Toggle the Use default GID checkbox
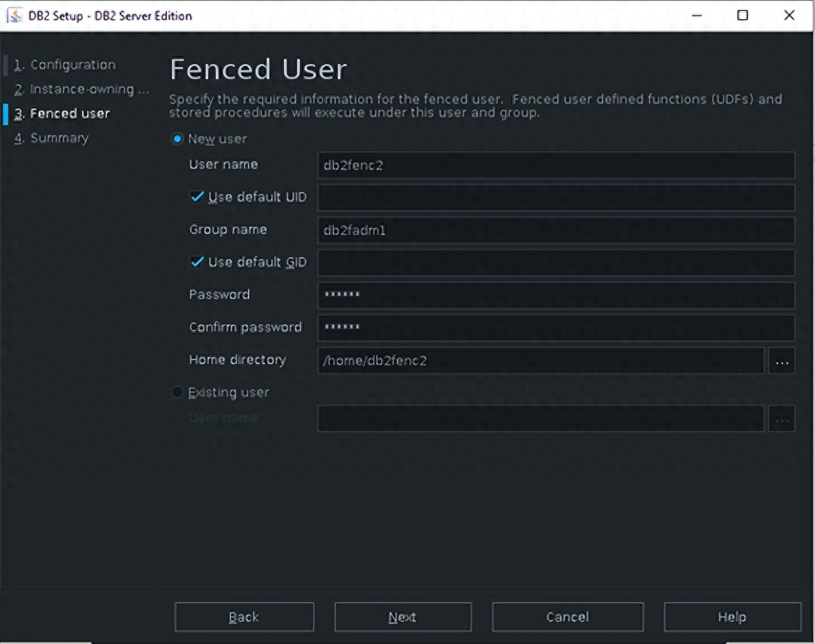Image resolution: width=815 pixels, height=644 pixels. (197, 263)
